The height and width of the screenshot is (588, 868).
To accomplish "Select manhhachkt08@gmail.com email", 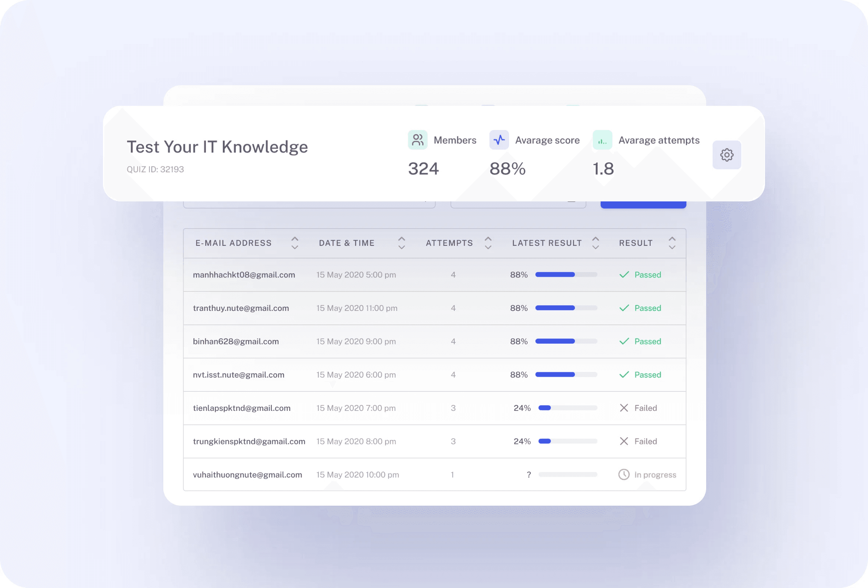I will coord(244,275).
